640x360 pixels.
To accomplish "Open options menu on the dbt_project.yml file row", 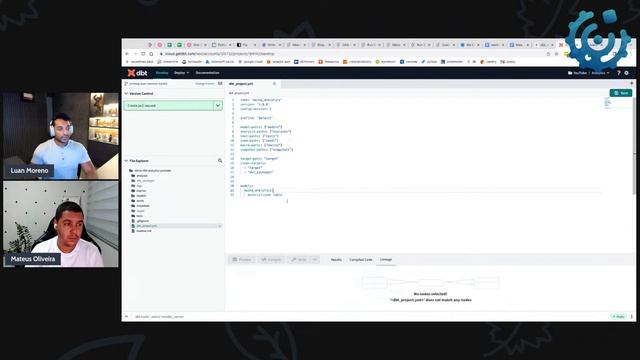I will pos(220,226).
